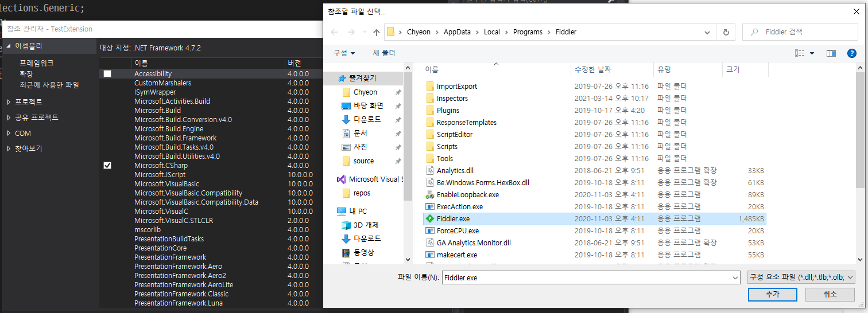Select GA.Analytics.Monitor.dll in file list
Screen dimensions: 868x313
tap(594, 242)
